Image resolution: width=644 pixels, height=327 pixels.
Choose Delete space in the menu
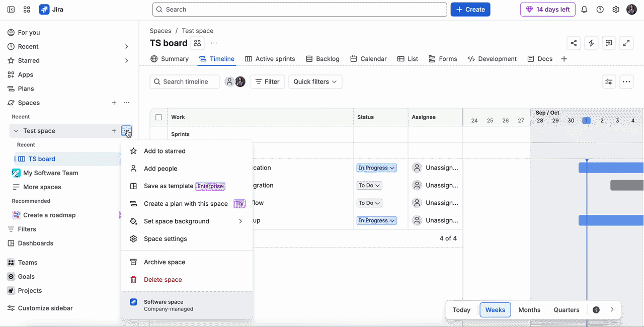pos(187,280)
